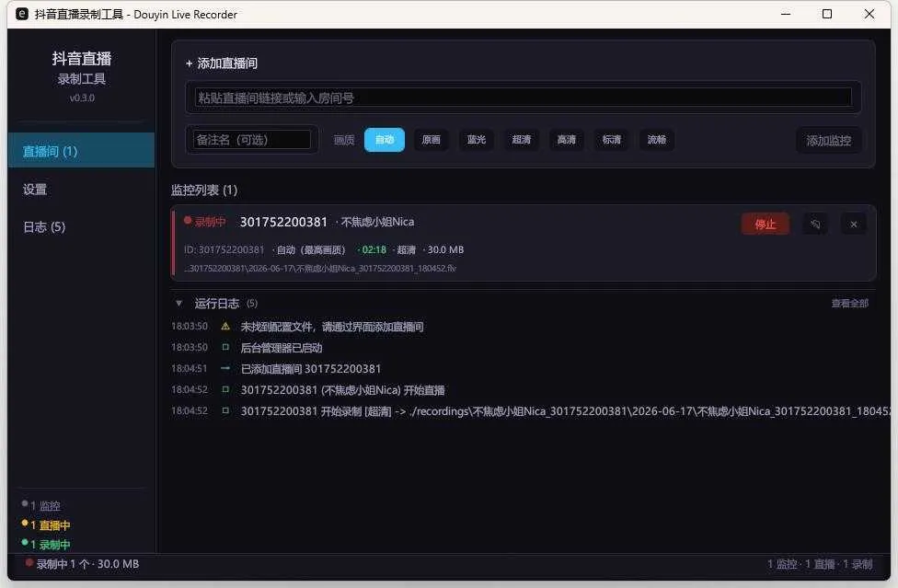898x588 pixels.
Task: Click log row 301752200381 (不焦虑小姐Nica) 开始直播
Action: [342, 390]
